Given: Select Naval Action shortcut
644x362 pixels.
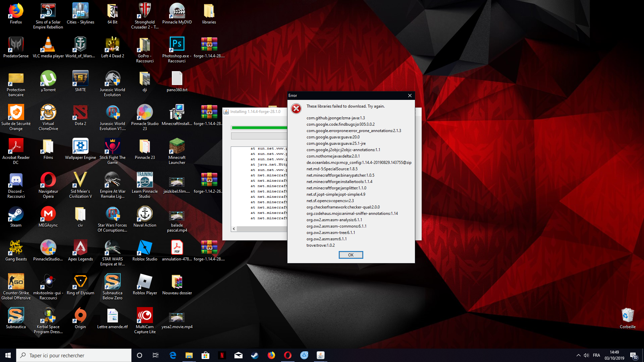Looking at the screenshot, I should tap(145, 217).
